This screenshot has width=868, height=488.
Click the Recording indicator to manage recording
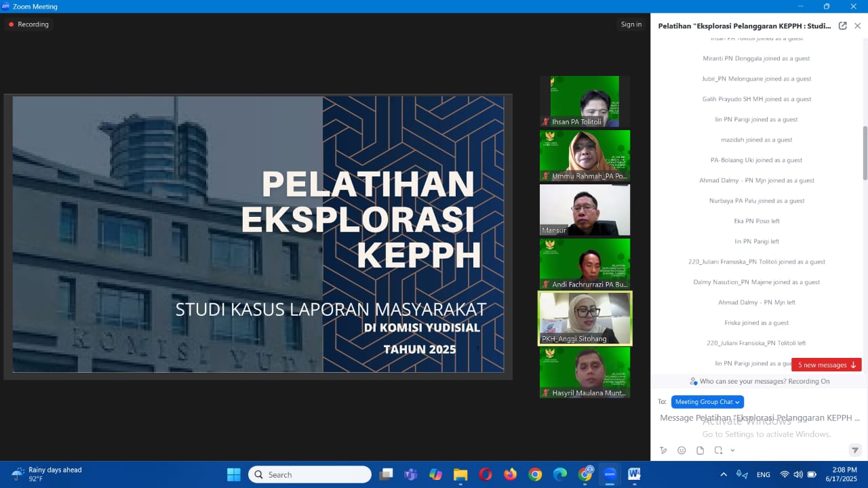pyautogui.click(x=28, y=24)
